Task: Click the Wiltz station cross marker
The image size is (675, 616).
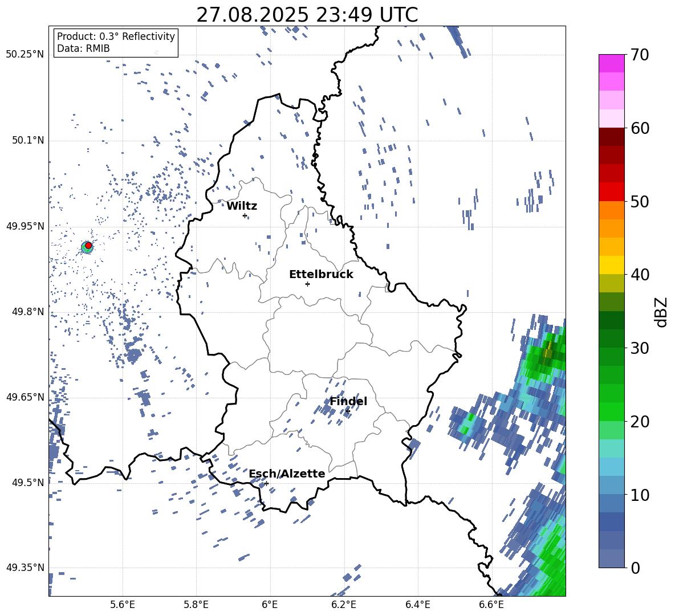Action: coord(245,215)
